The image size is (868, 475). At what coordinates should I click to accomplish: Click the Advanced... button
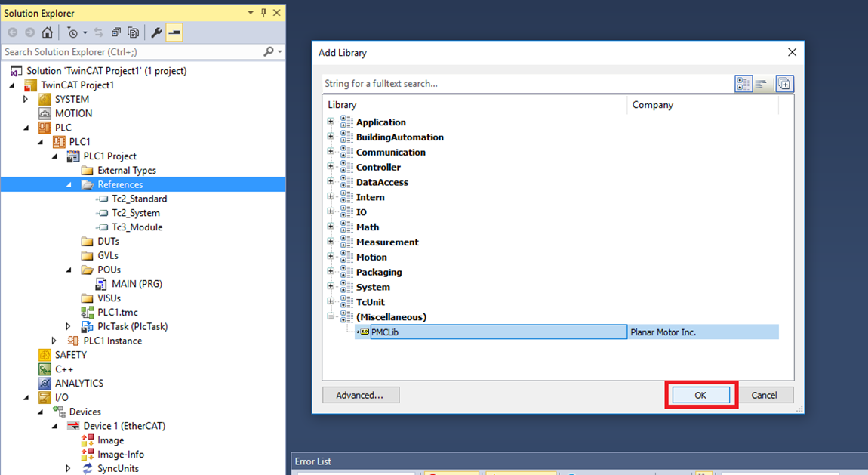pyautogui.click(x=360, y=395)
